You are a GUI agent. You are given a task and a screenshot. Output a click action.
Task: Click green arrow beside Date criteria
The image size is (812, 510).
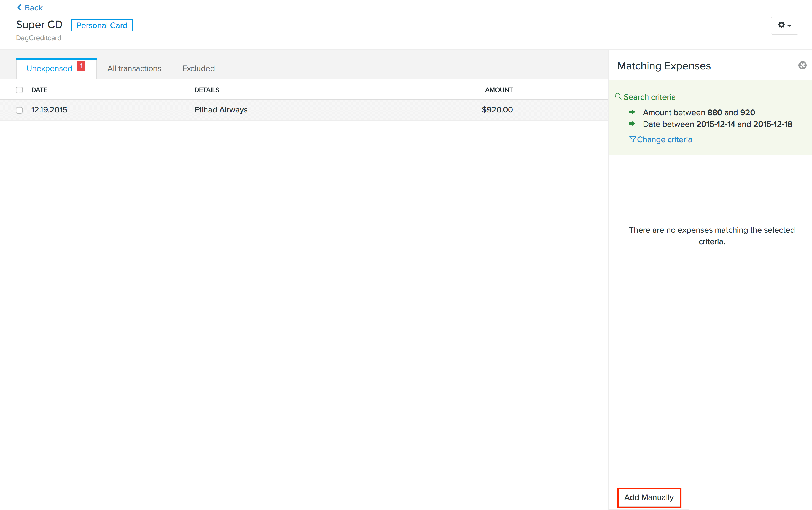(x=632, y=124)
